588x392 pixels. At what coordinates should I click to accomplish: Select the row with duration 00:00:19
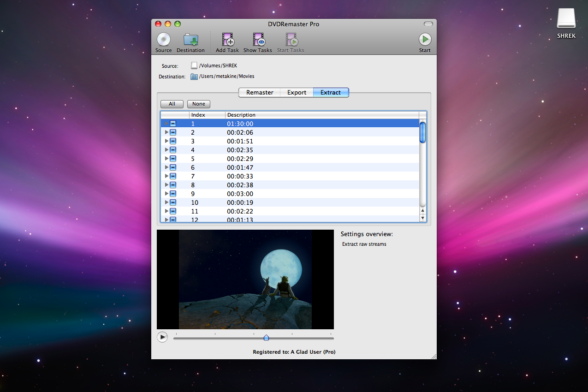[290, 202]
